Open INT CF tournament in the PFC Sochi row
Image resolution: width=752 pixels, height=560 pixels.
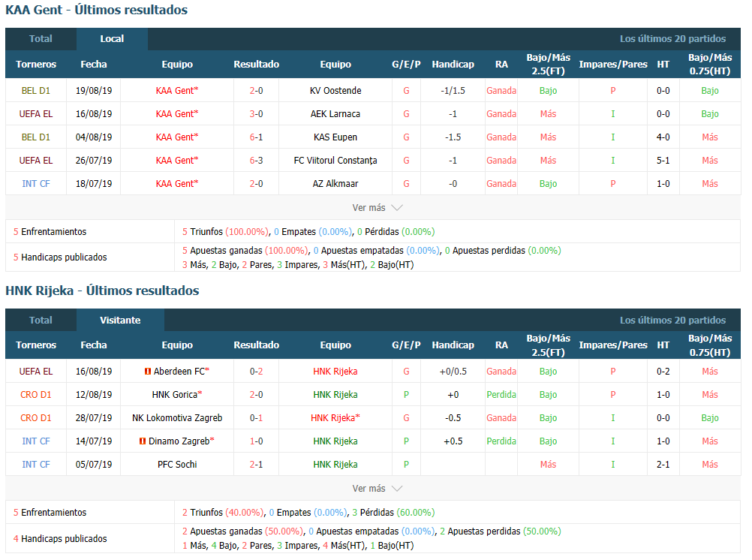(x=36, y=465)
